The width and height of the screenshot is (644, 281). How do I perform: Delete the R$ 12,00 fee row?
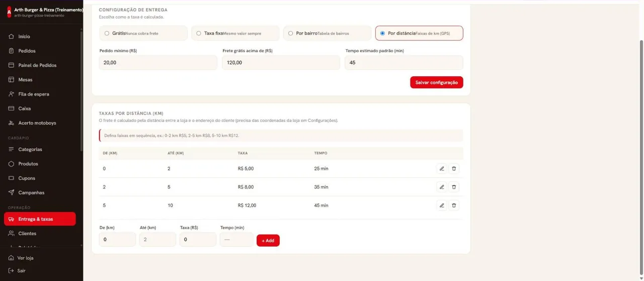click(454, 205)
